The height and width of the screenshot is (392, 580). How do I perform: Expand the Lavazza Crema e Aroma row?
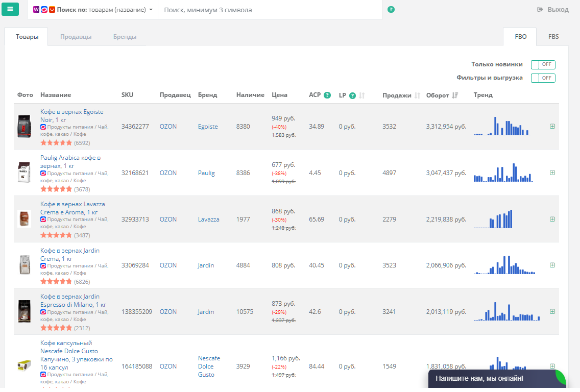[x=552, y=219]
